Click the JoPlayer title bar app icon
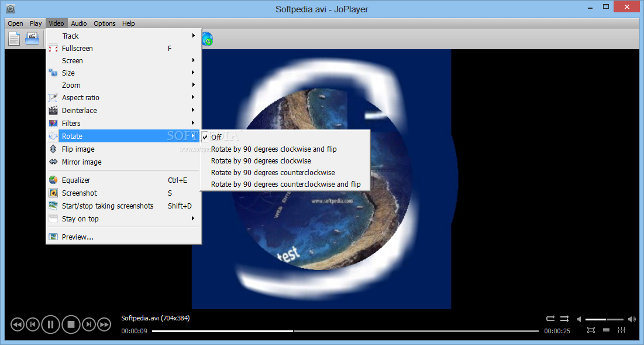The image size is (644, 345). [11, 8]
